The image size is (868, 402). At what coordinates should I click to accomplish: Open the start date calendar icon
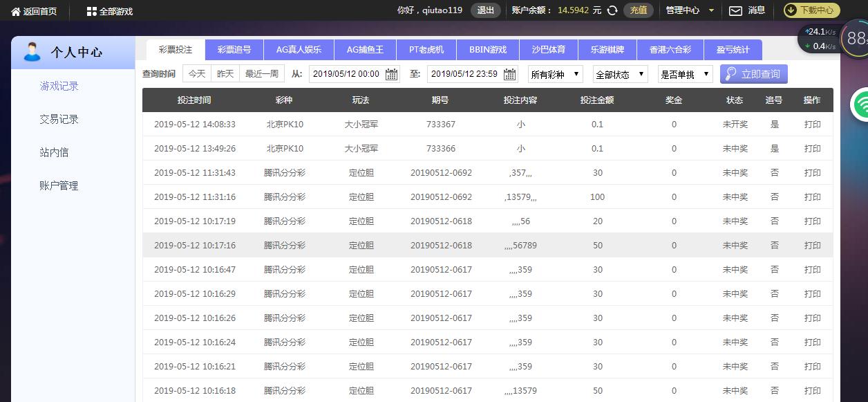pos(392,74)
